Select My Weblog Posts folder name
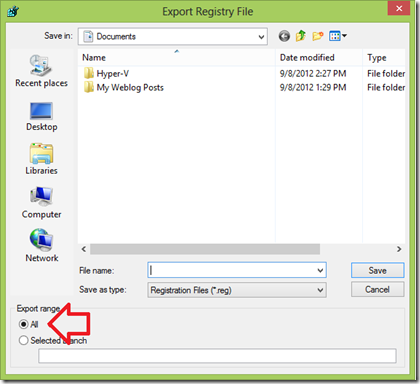The height and width of the screenshot is (384, 420). coord(130,88)
